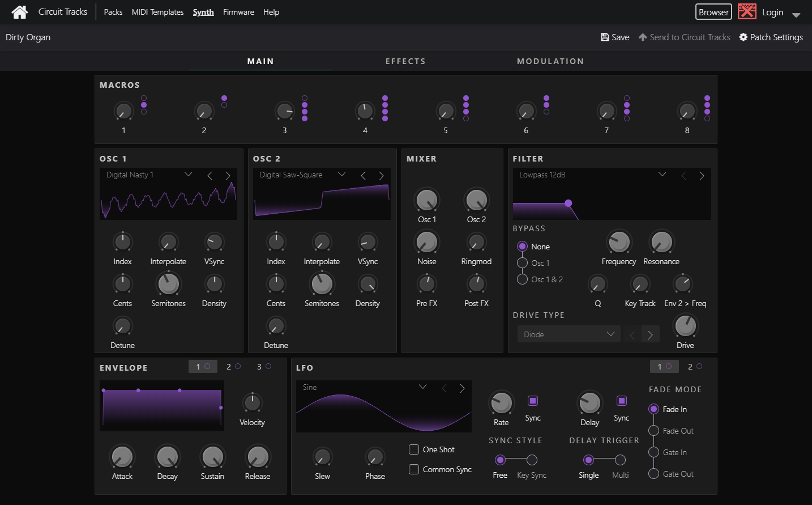Choose Gate Out fade mode
This screenshot has width=812, height=505.
pyautogui.click(x=654, y=474)
